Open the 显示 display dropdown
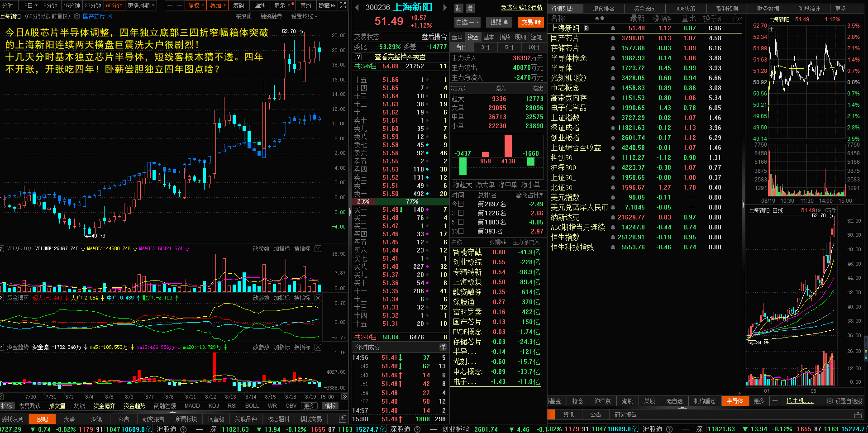The image size is (868, 433). (x=282, y=5)
